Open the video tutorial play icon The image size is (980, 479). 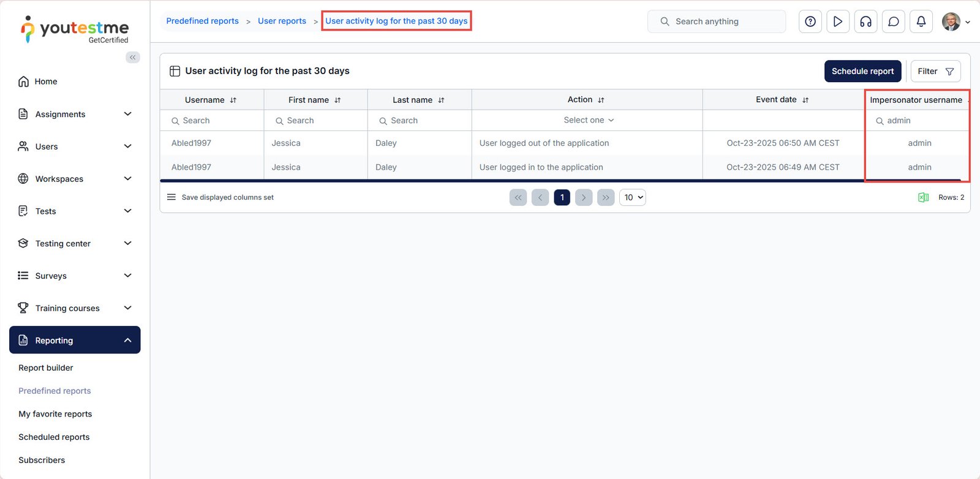(837, 21)
